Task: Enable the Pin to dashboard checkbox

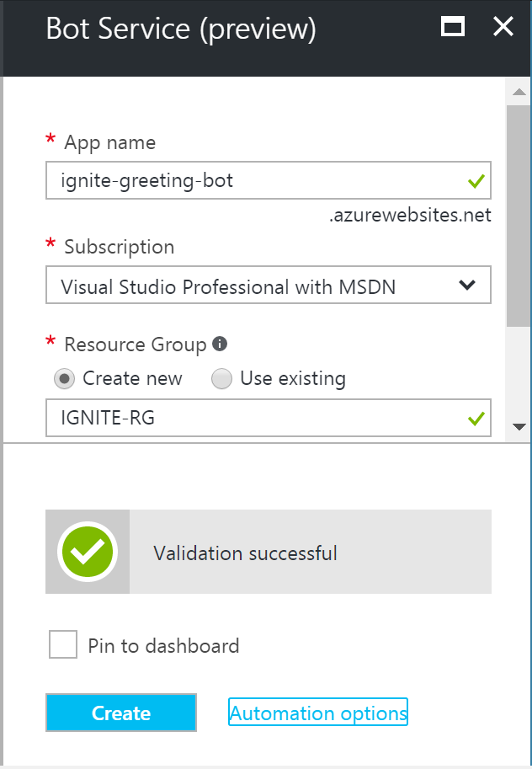Action: pos(62,644)
